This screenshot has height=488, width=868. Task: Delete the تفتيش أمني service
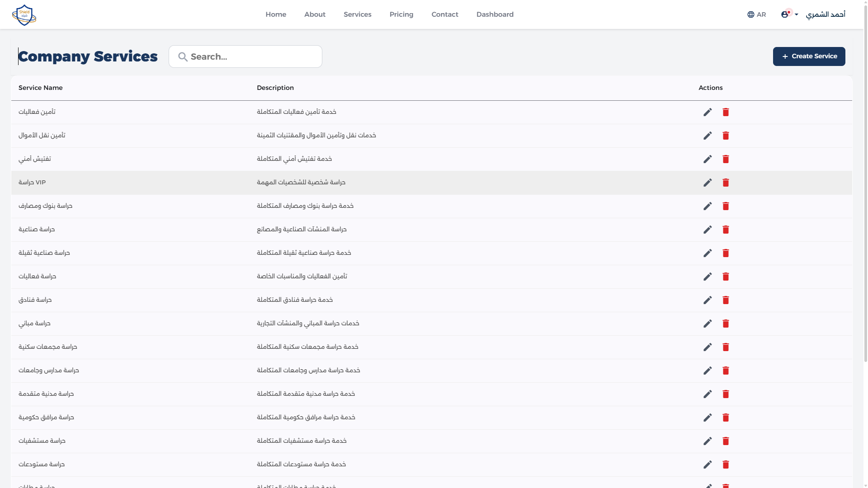coord(726,159)
